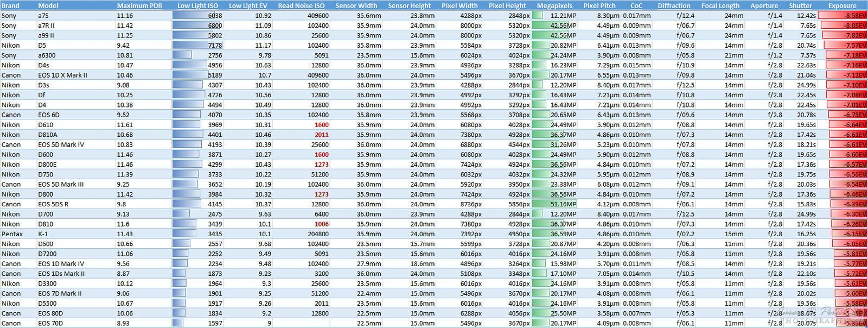Click the 51.16MP megapixels data bar
Viewport: 868px width, 328px height.
554,204
